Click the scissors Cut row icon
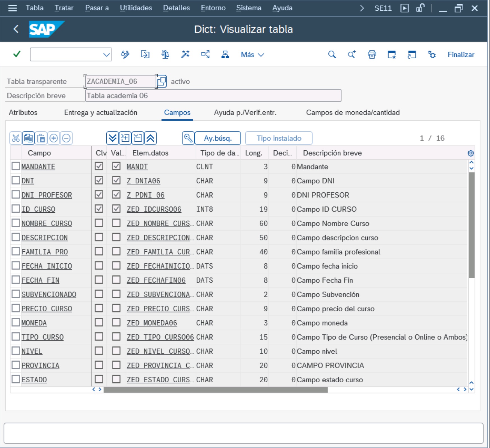 point(16,138)
